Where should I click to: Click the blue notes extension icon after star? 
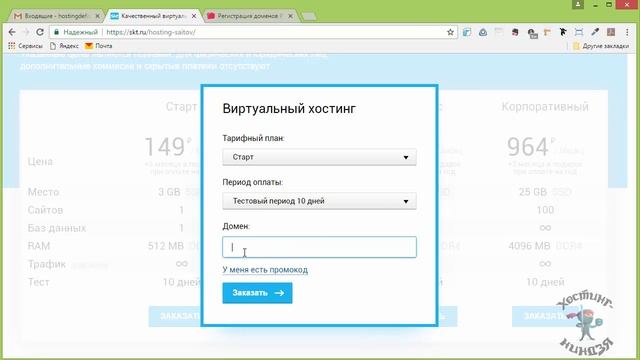tap(467, 32)
